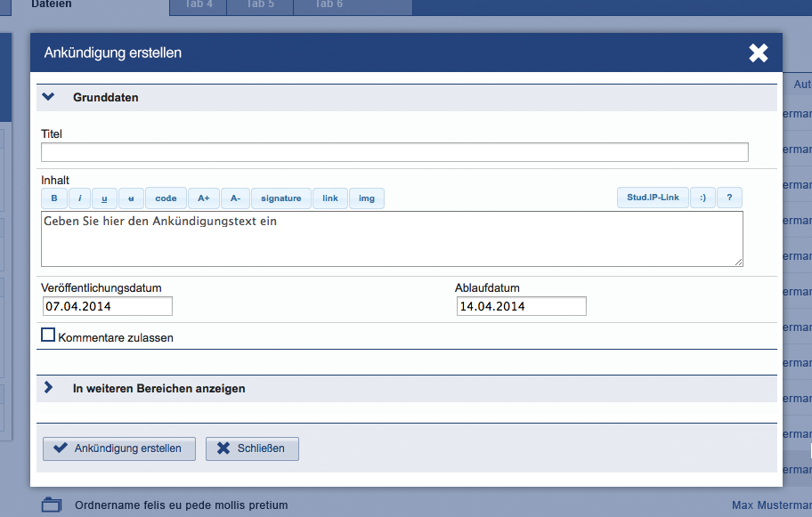812x517 pixels.
Task: Close dialog with the white X icon
Action: coord(758,53)
